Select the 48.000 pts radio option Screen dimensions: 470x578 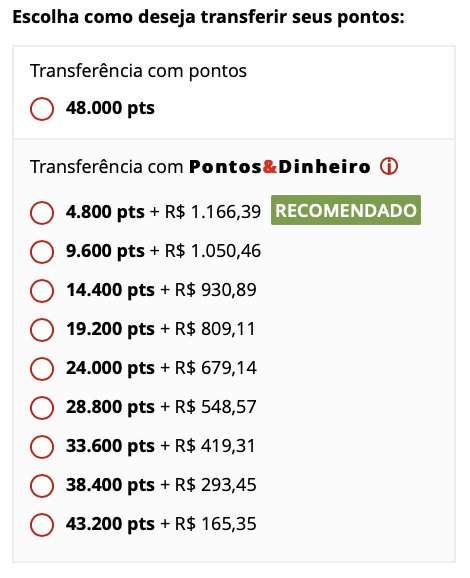coord(42,109)
